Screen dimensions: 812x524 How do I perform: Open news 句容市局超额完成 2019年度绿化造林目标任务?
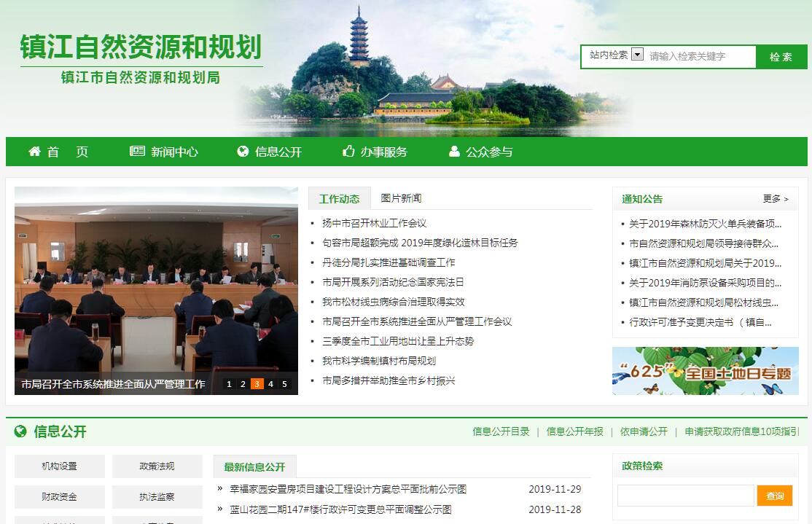coord(419,243)
